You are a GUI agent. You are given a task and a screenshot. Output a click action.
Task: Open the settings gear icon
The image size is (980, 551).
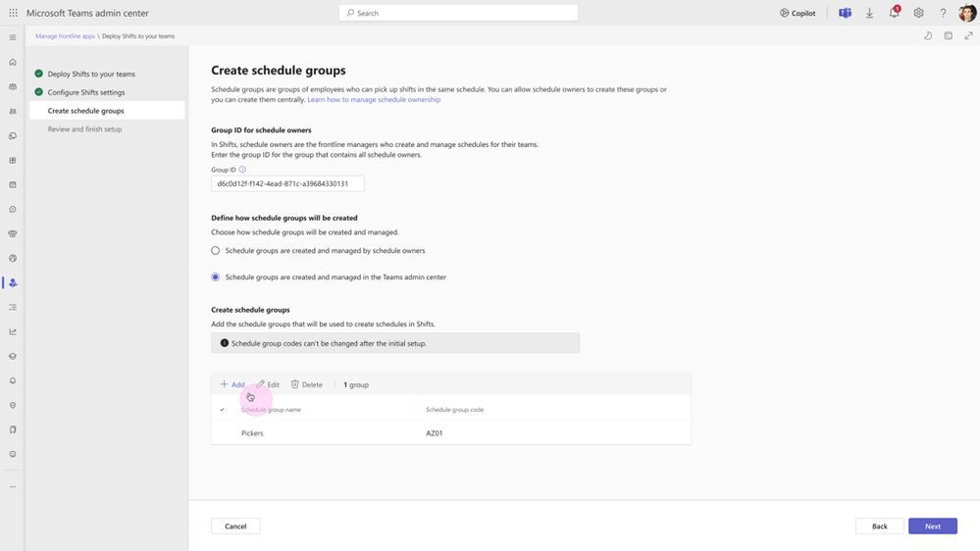[x=919, y=13]
